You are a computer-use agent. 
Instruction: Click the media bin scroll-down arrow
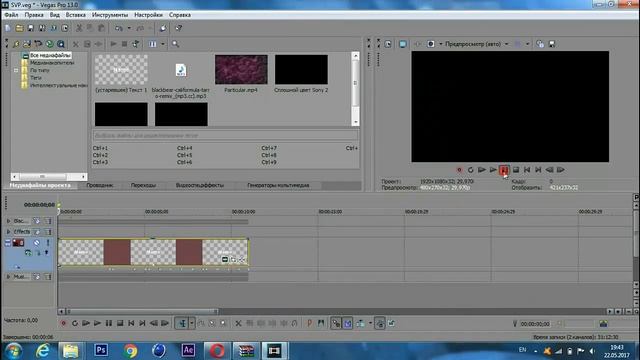pos(356,122)
